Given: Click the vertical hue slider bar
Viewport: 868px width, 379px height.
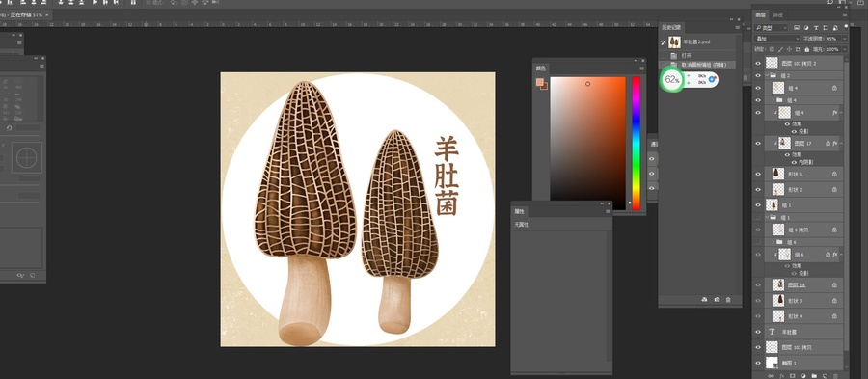Looking at the screenshot, I should [x=637, y=144].
